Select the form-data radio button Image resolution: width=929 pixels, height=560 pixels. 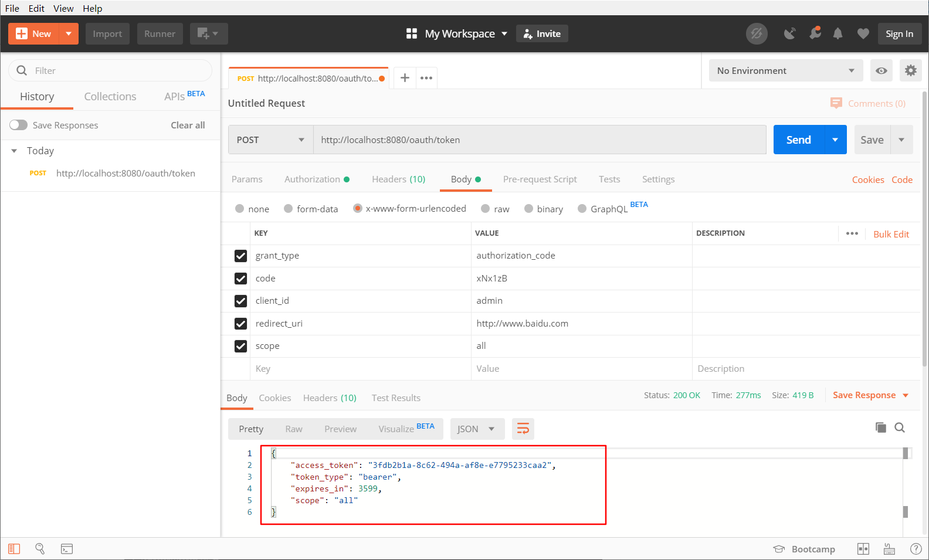(288, 209)
